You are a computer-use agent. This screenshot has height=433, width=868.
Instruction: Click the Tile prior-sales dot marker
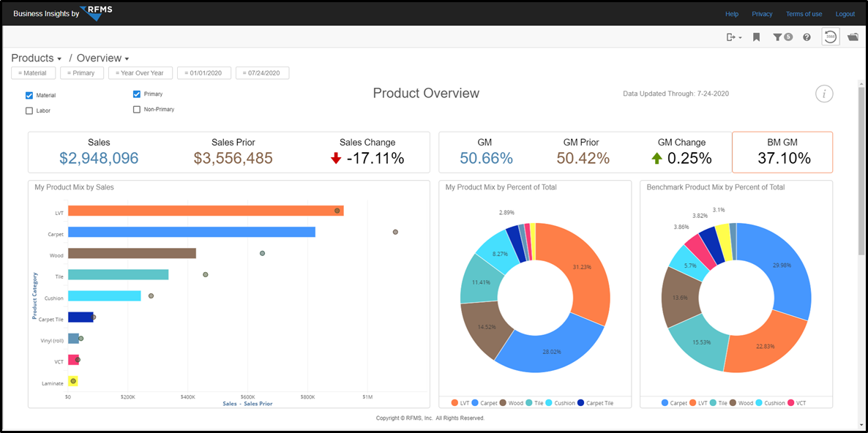[x=206, y=274]
